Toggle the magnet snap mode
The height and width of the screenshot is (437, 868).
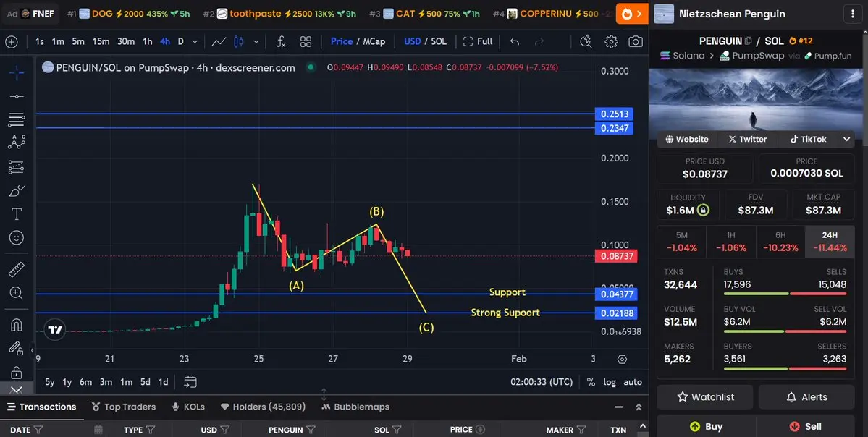click(x=17, y=325)
